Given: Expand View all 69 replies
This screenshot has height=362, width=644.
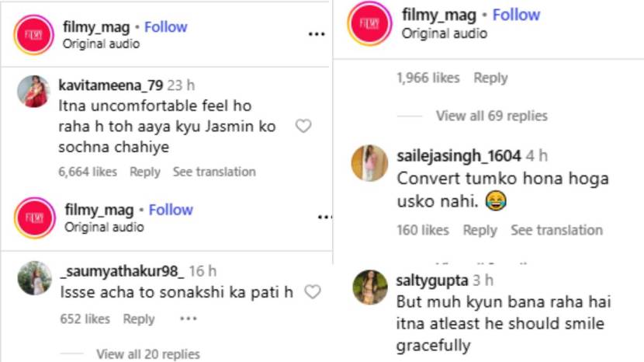Looking at the screenshot, I should (x=491, y=116).
